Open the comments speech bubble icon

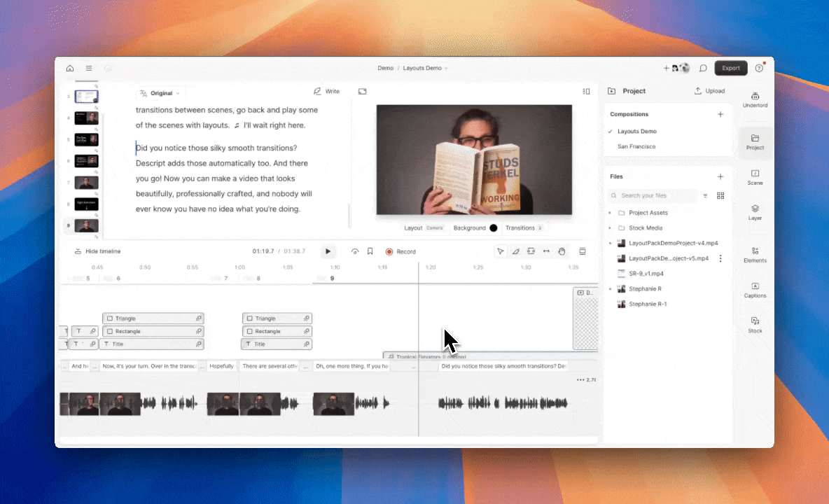point(703,68)
